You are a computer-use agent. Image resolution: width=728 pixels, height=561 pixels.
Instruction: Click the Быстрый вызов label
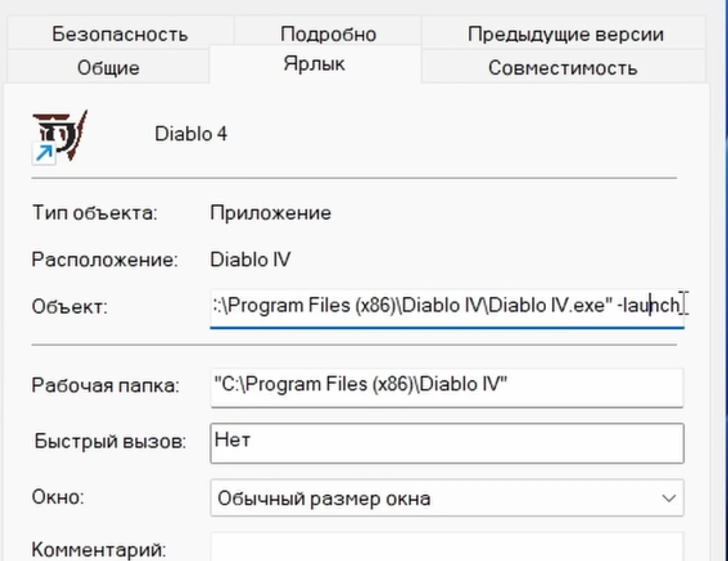[110, 441]
